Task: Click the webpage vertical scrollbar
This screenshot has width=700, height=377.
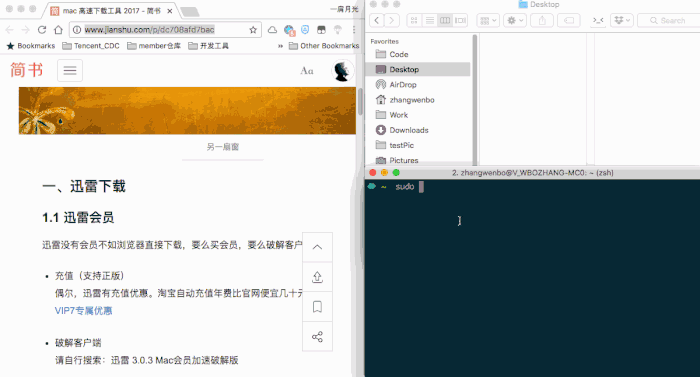Action: [360, 103]
